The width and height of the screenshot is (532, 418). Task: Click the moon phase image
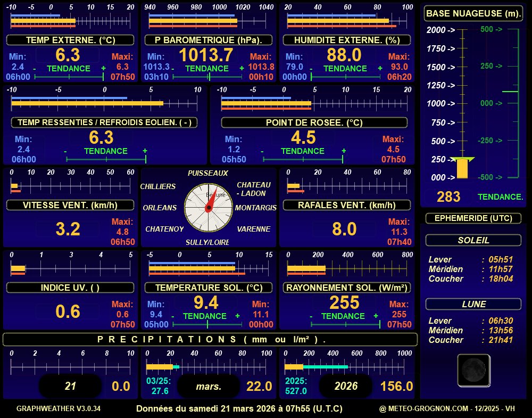coord(473,370)
